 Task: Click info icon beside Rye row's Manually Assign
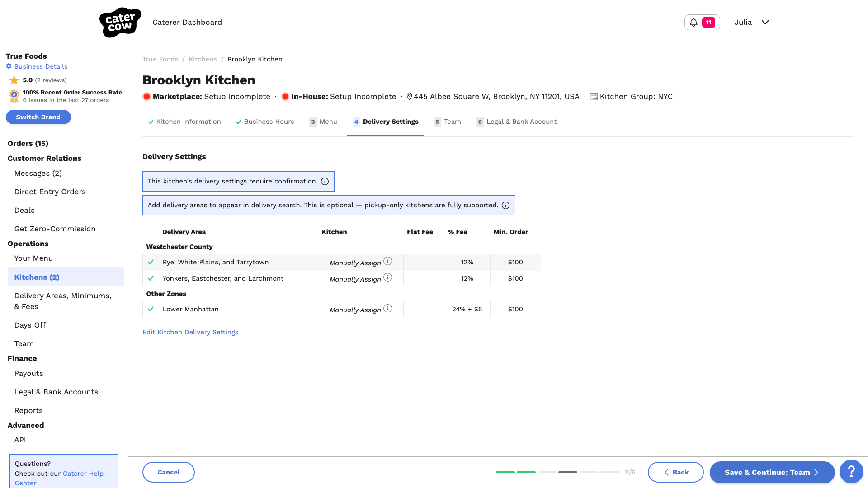[388, 261]
